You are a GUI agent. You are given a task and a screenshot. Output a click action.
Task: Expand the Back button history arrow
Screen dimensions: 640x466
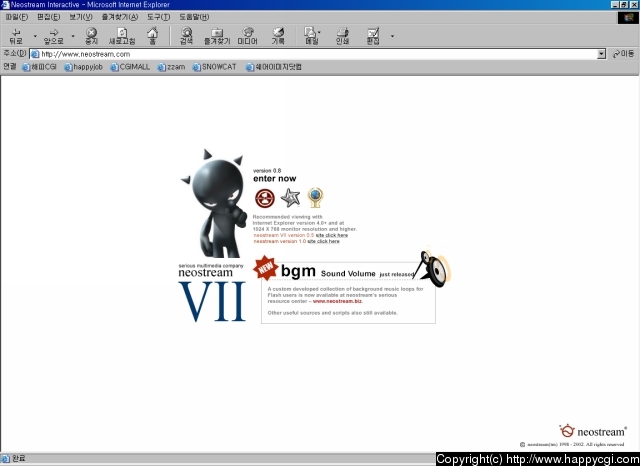pos(35,36)
